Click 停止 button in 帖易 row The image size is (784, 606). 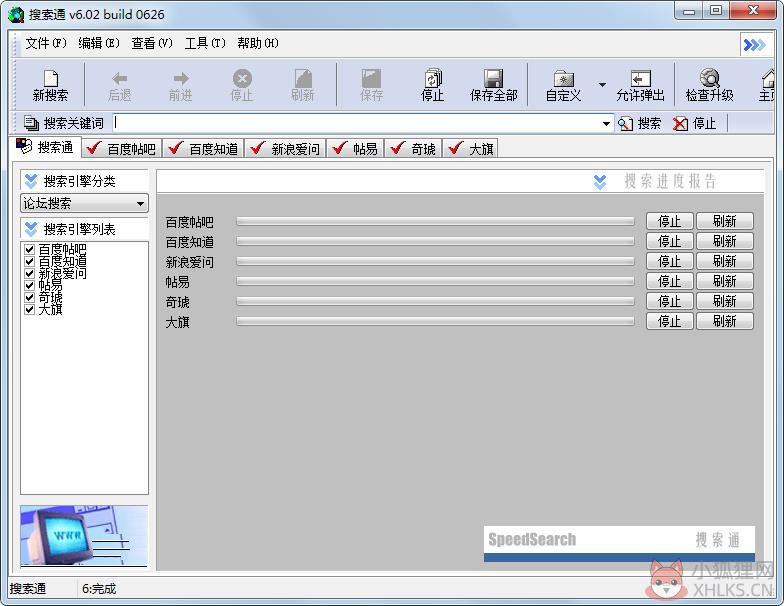click(670, 281)
